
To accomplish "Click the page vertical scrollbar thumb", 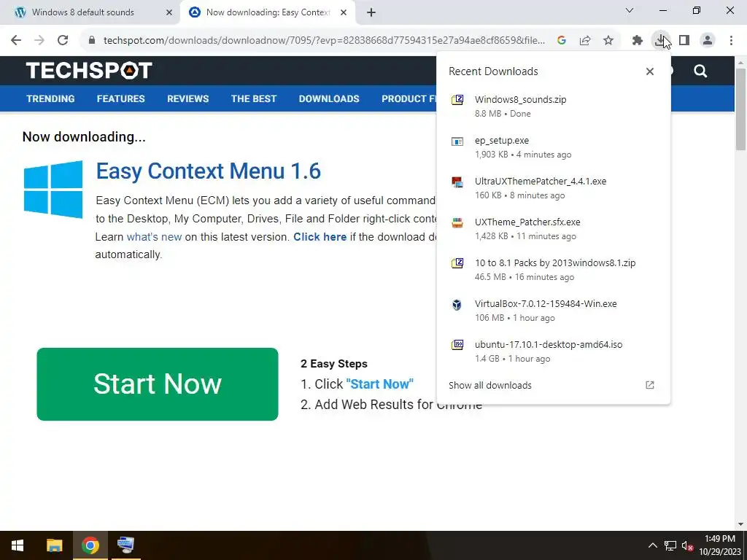I will pyautogui.click(x=740, y=109).
